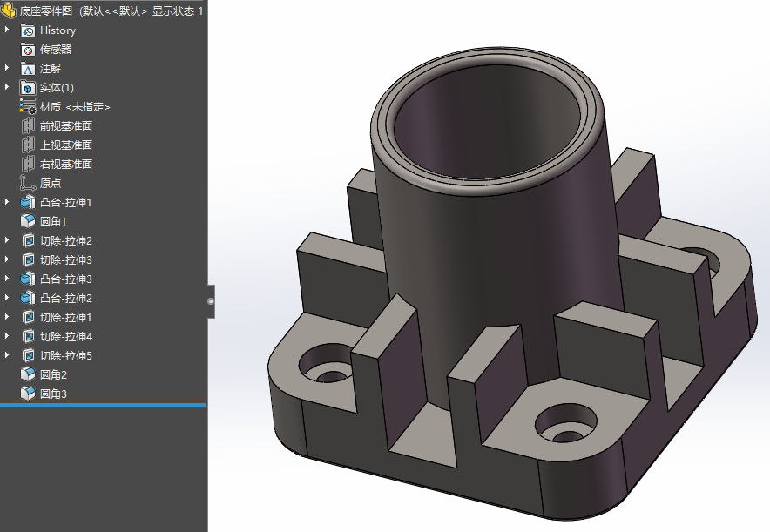Click the front-right counterbored hole on the base
The height and width of the screenshot is (532, 770).
(x=565, y=423)
